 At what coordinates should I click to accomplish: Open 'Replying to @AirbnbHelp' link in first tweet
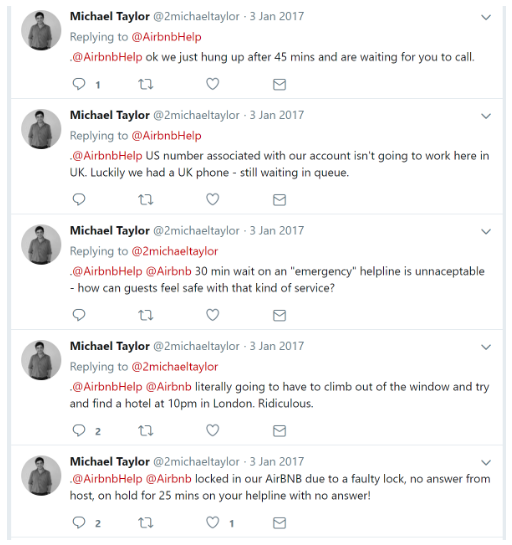(x=166, y=37)
